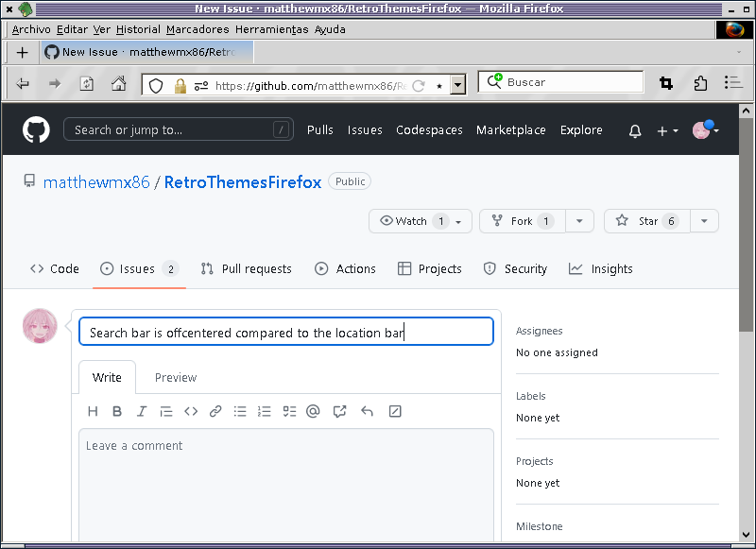Click the GitHub Octocat logo
This screenshot has width=756, height=549.
[x=36, y=129]
